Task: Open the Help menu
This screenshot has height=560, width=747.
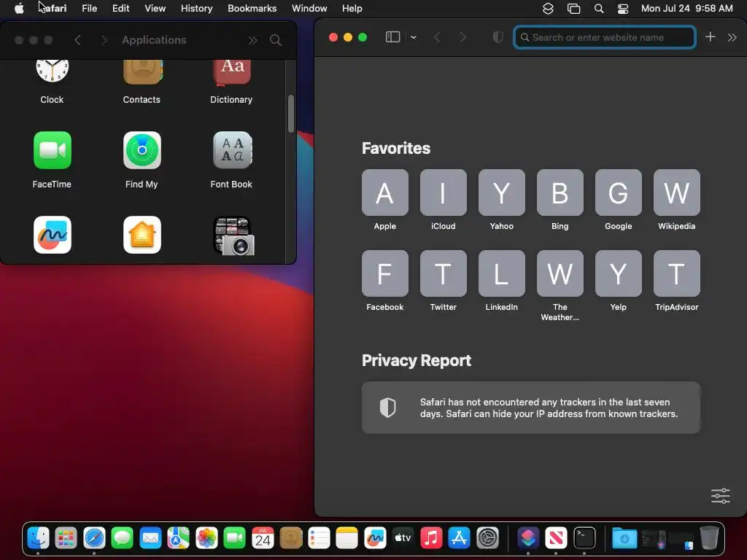Action: pos(352,9)
